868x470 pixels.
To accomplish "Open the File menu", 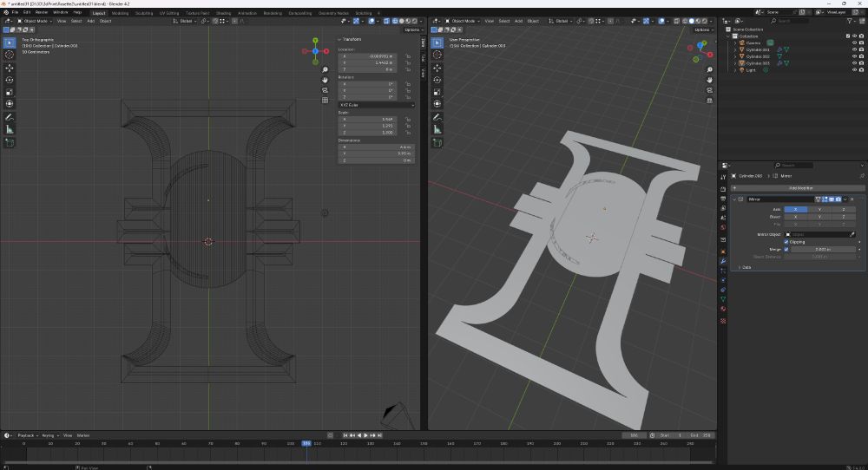I will click(x=15, y=12).
